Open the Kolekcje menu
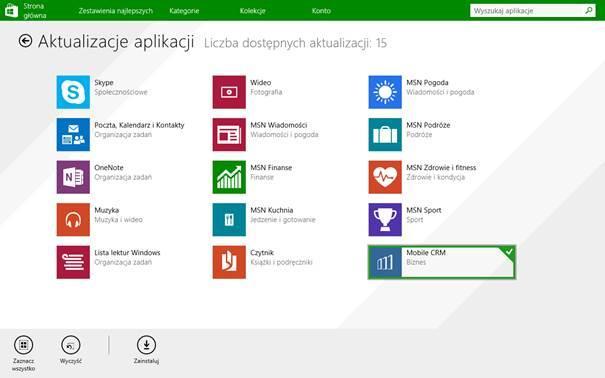 click(252, 11)
